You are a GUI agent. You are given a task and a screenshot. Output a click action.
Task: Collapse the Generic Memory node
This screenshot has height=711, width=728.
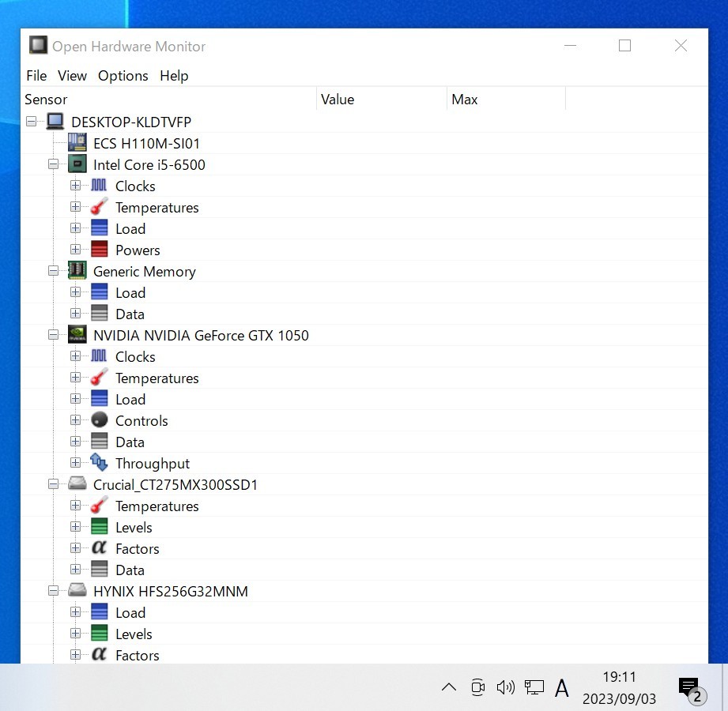coord(54,271)
